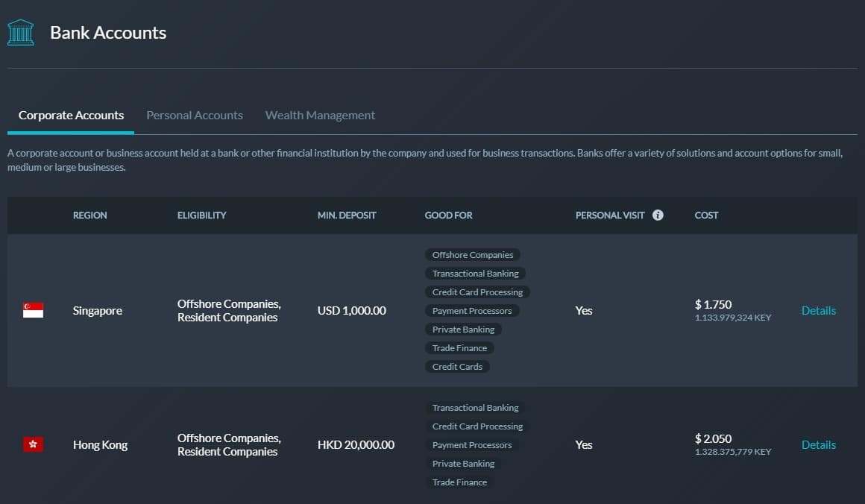
Task: Click the Credit Cards tag
Action: [457, 367]
